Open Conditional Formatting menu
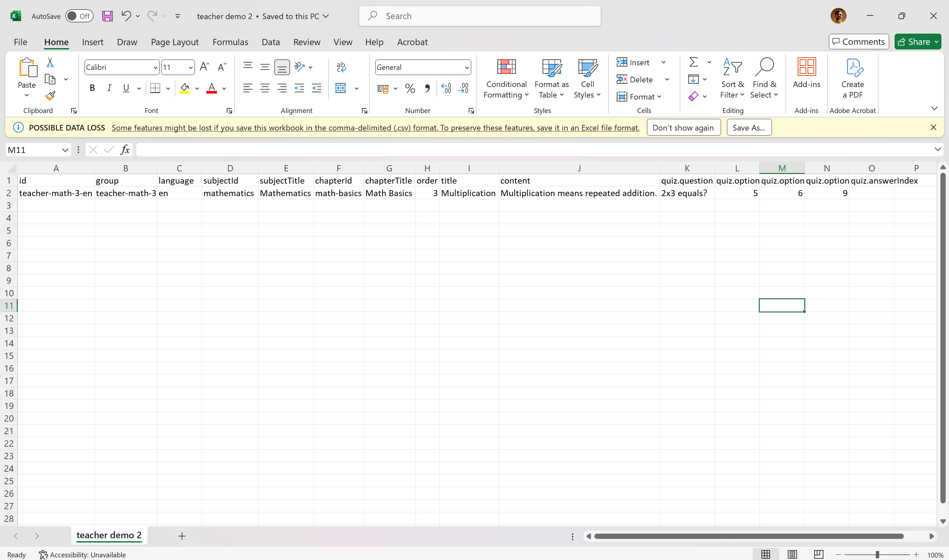949x560 pixels. tap(506, 78)
